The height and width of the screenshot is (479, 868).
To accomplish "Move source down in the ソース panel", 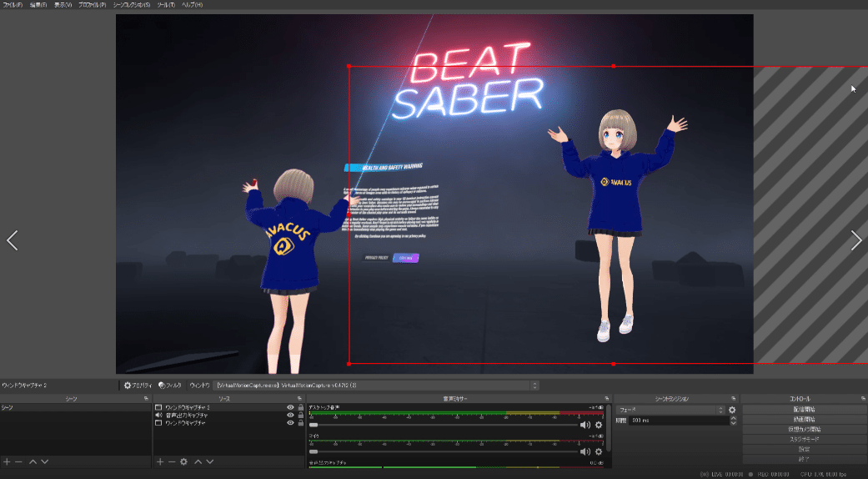I will click(x=210, y=461).
